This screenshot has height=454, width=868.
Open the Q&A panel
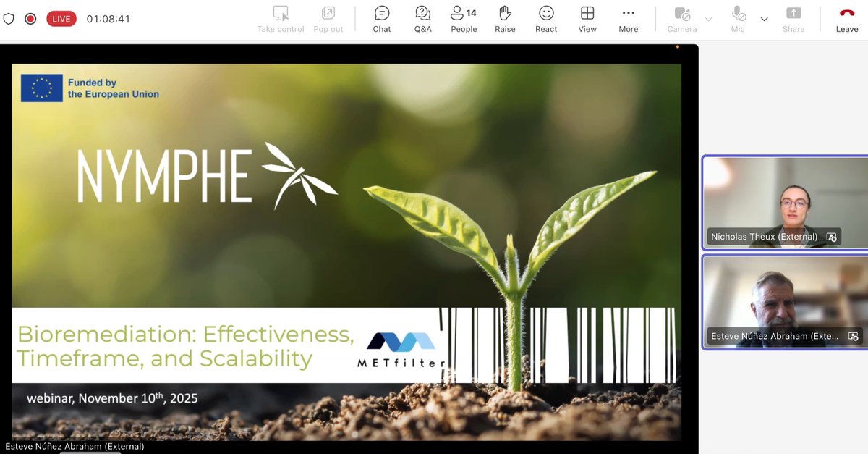(423, 20)
